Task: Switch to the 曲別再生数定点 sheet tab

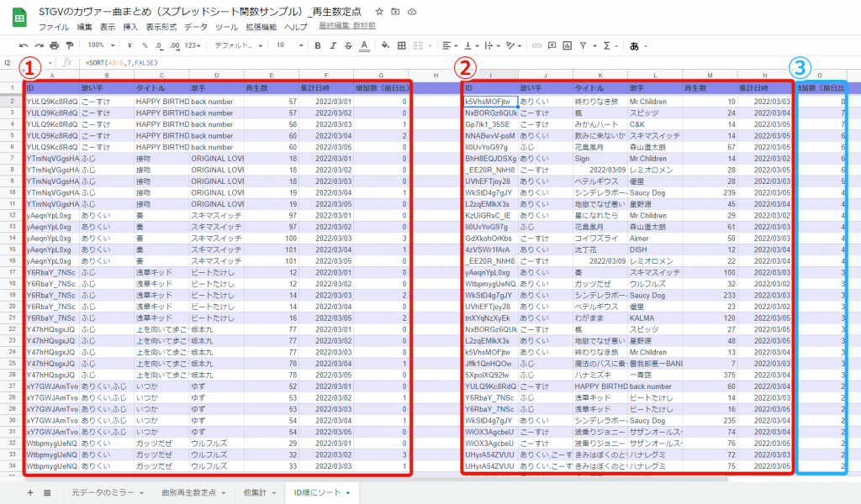Action: (190, 492)
